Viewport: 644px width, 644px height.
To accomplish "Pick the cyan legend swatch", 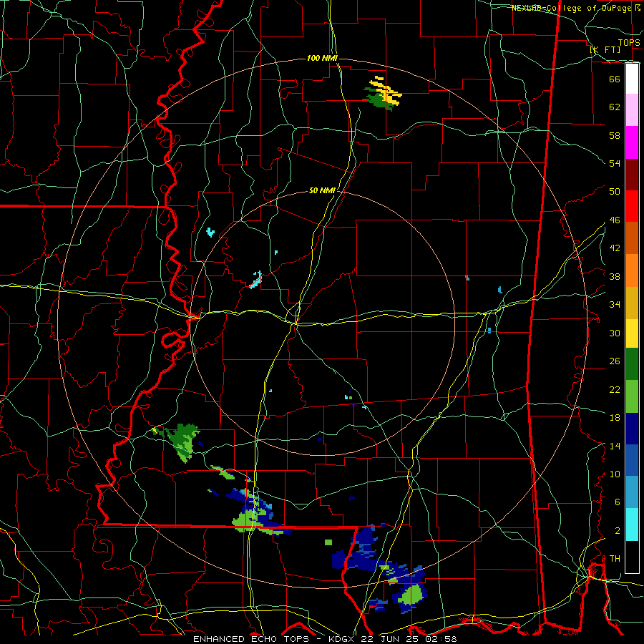I will pos(632,524).
